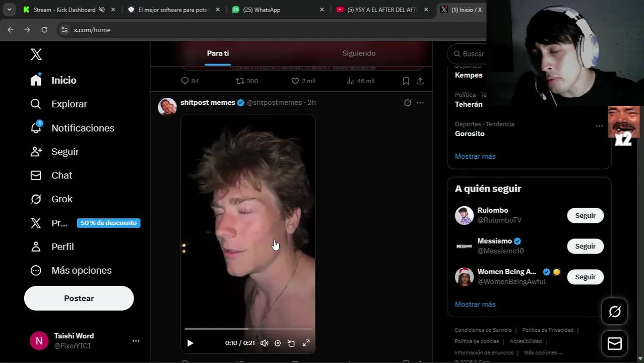Mute the video with the speaker icon

[264, 343]
